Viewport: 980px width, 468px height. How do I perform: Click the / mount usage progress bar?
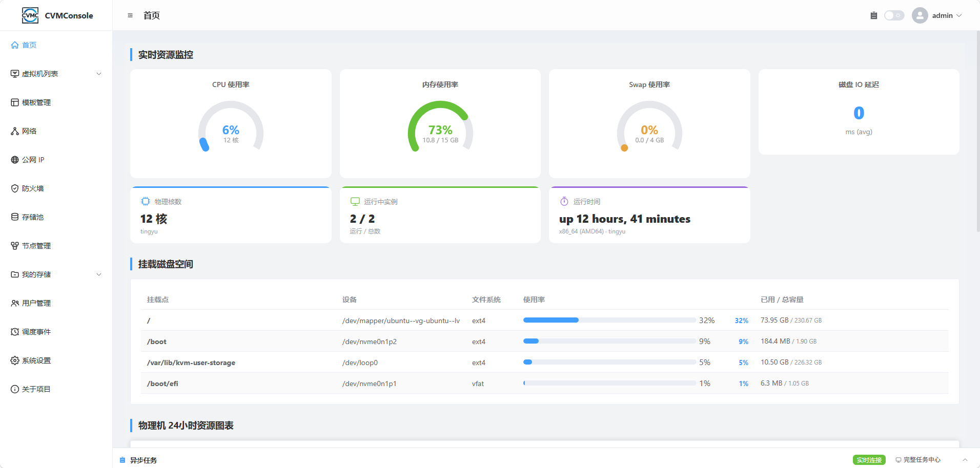pyautogui.click(x=609, y=320)
